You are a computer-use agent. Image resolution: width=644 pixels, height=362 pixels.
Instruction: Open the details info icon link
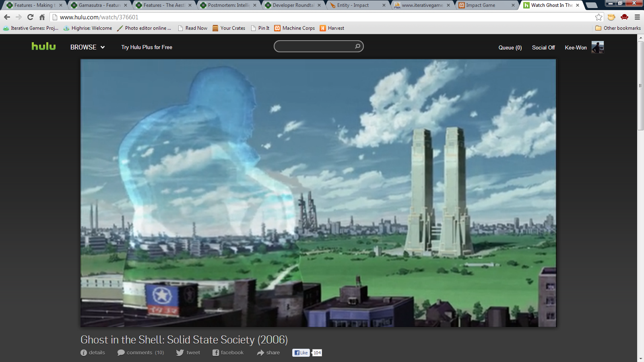(93, 353)
